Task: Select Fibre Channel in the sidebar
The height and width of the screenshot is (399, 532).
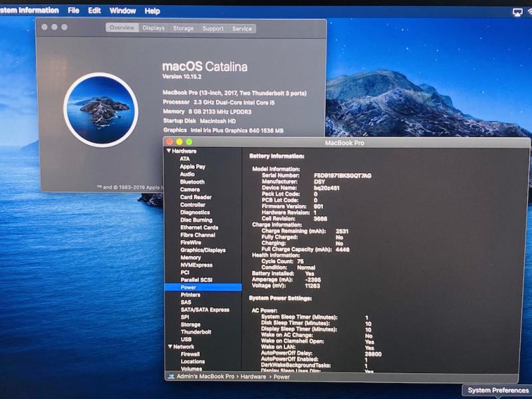Action: 198,235
